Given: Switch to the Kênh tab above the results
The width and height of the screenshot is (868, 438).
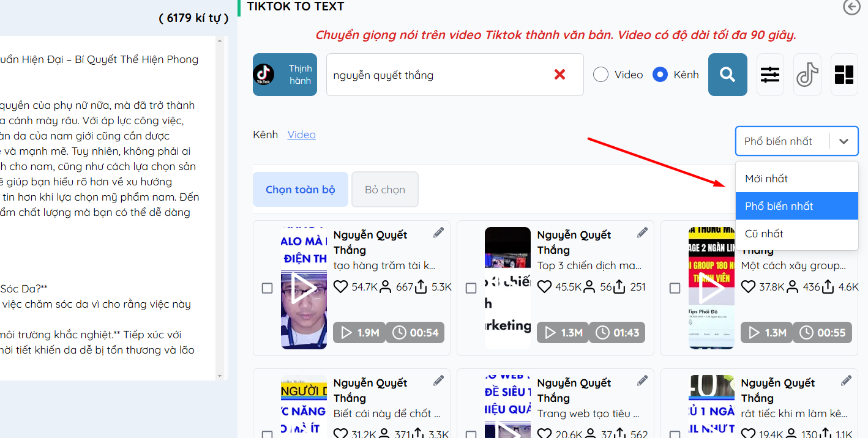Looking at the screenshot, I should point(265,135).
